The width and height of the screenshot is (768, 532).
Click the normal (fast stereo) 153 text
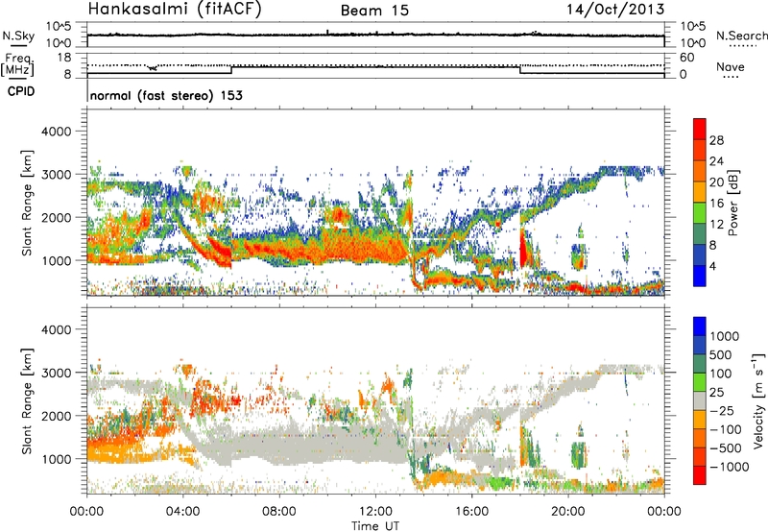166,95
